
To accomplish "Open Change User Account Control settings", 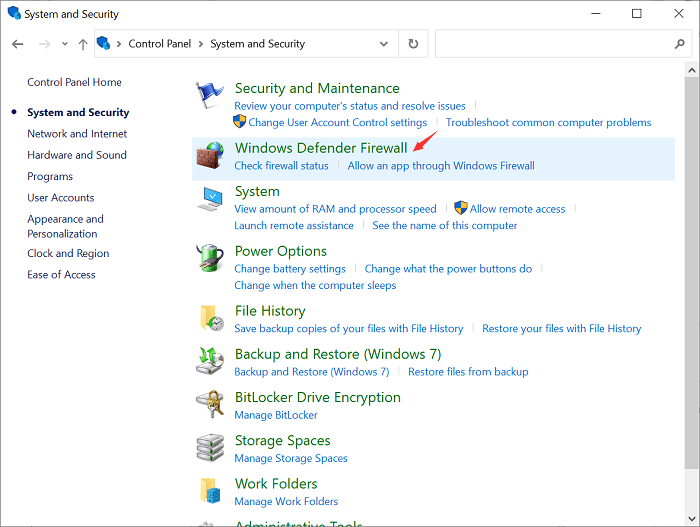I will point(338,122).
